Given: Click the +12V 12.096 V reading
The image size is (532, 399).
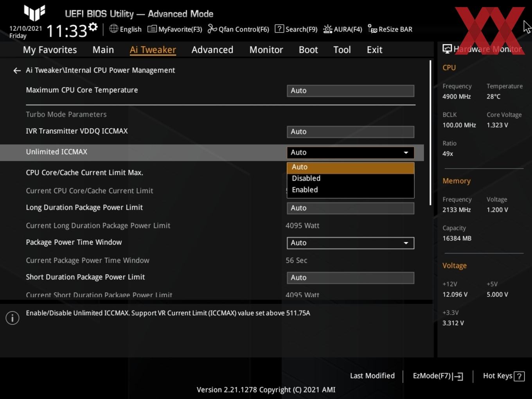Looking at the screenshot, I should 455,295.
